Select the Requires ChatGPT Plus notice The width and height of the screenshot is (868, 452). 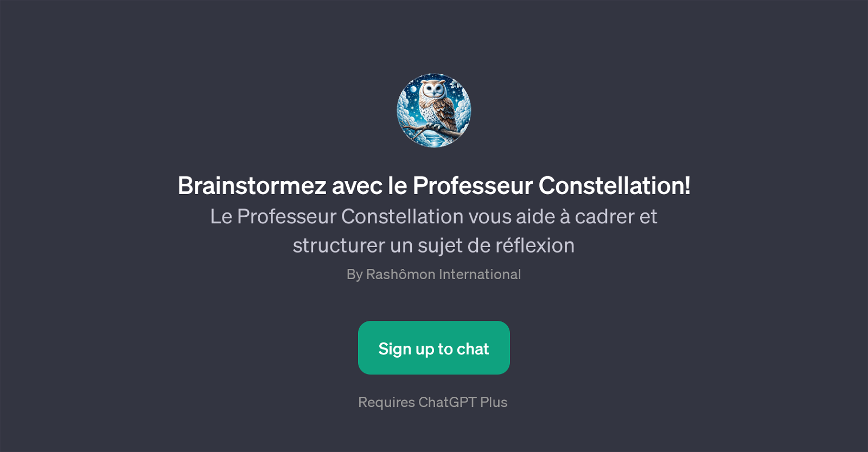(x=433, y=402)
